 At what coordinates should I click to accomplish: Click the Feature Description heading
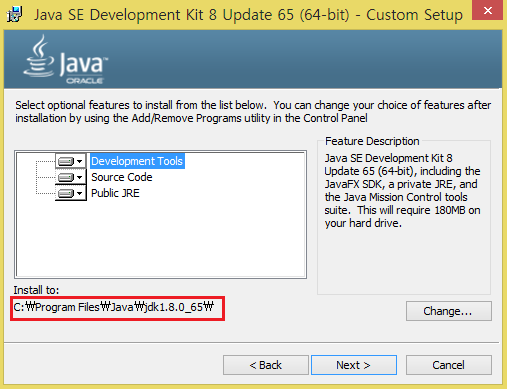[372, 141]
